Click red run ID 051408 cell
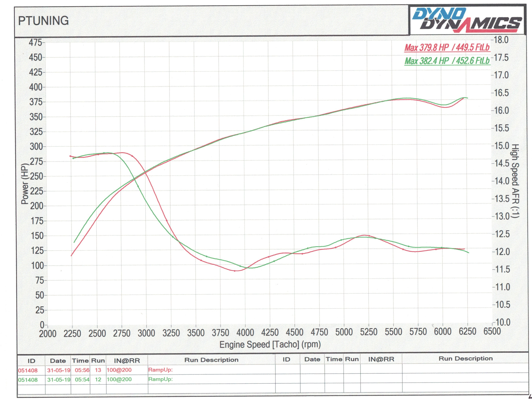 (28, 370)
